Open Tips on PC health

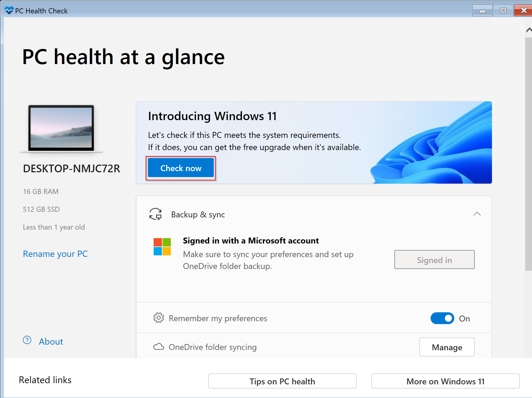282,381
